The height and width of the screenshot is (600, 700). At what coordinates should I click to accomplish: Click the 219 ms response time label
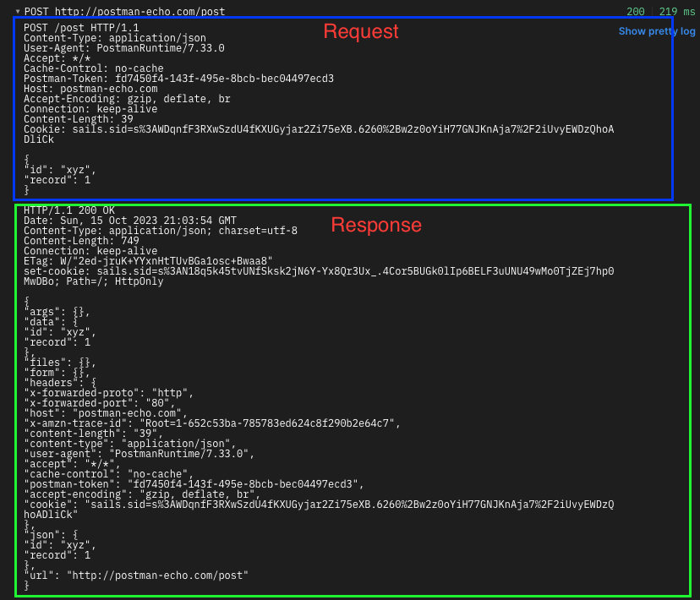[677, 12]
